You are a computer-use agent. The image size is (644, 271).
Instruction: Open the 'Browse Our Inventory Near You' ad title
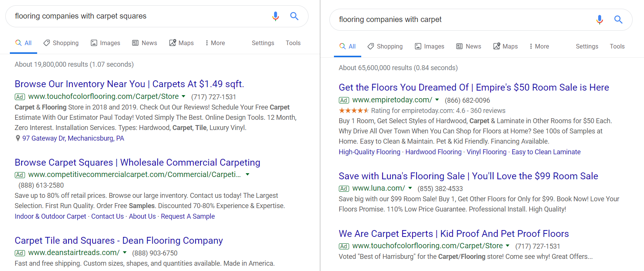pyautogui.click(x=129, y=84)
